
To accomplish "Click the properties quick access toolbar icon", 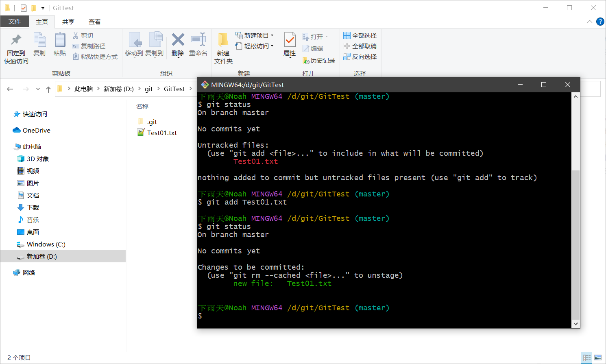I will point(24,8).
